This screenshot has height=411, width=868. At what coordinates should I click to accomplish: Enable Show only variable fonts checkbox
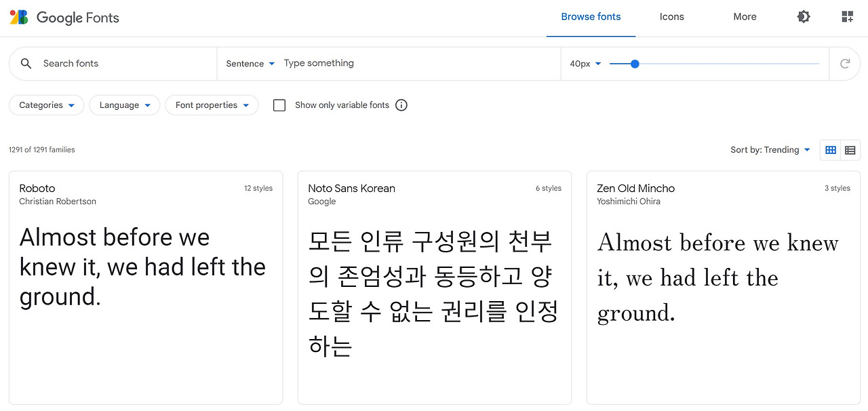(279, 105)
